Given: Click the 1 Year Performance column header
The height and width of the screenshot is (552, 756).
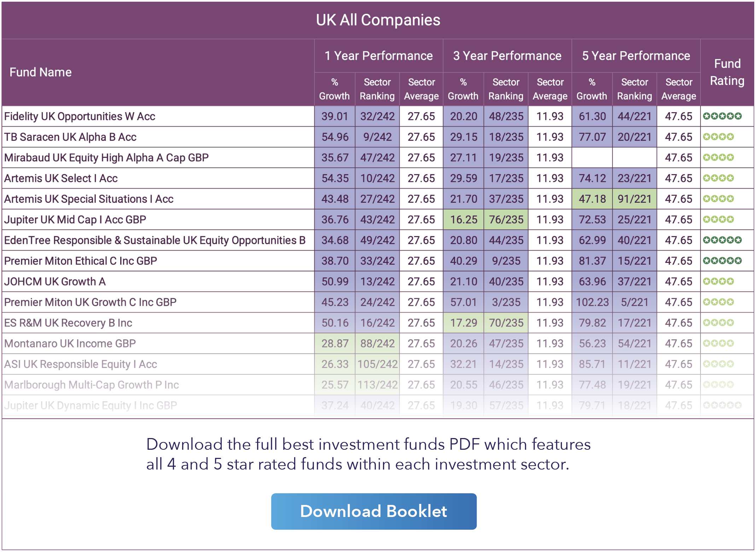Looking at the screenshot, I should 378,56.
